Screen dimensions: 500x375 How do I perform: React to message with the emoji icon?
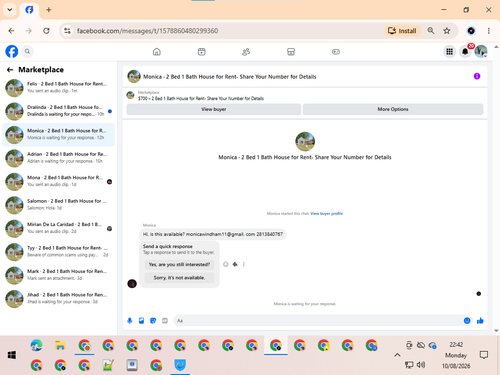[226, 264]
